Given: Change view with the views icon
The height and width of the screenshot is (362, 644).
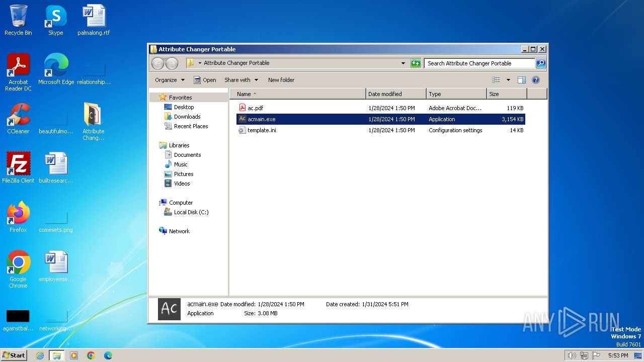Looking at the screenshot, I should (x=496, y=80).
